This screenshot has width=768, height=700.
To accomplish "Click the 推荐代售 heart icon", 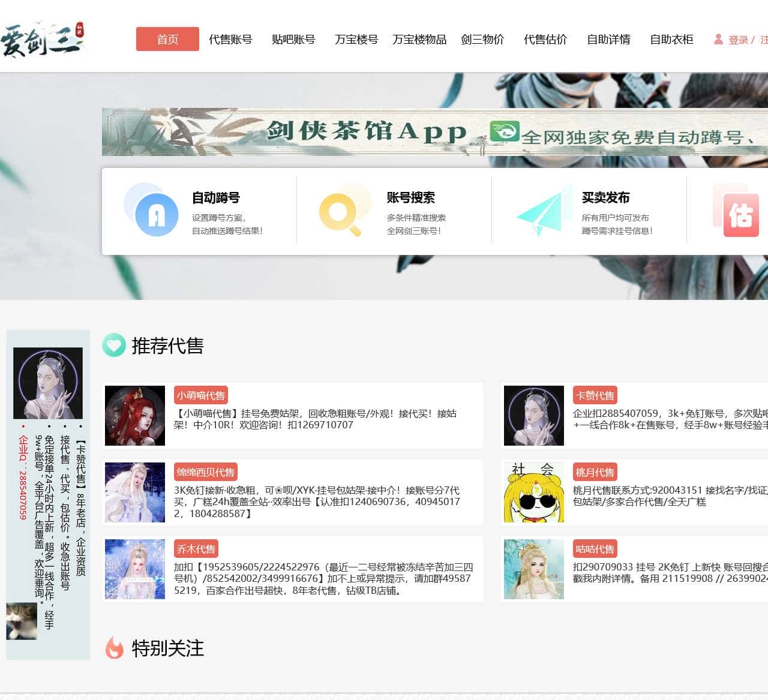I will click(x=114, y=345).
